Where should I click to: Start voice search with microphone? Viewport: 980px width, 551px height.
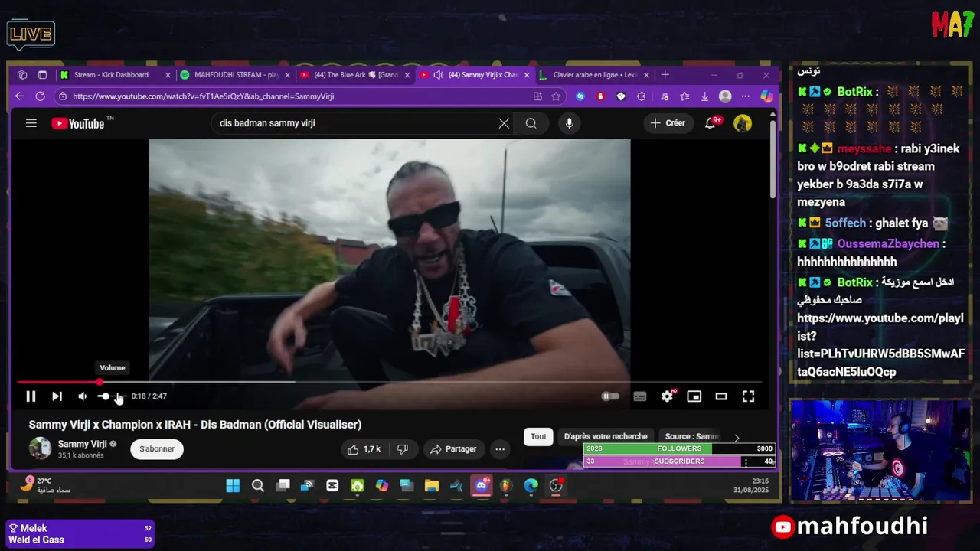(569, 123)
